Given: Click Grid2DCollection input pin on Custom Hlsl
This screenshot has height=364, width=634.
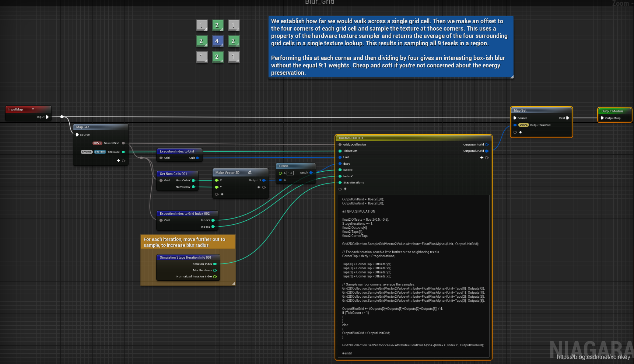Looking at the screenshot, I should coord(340,144).
